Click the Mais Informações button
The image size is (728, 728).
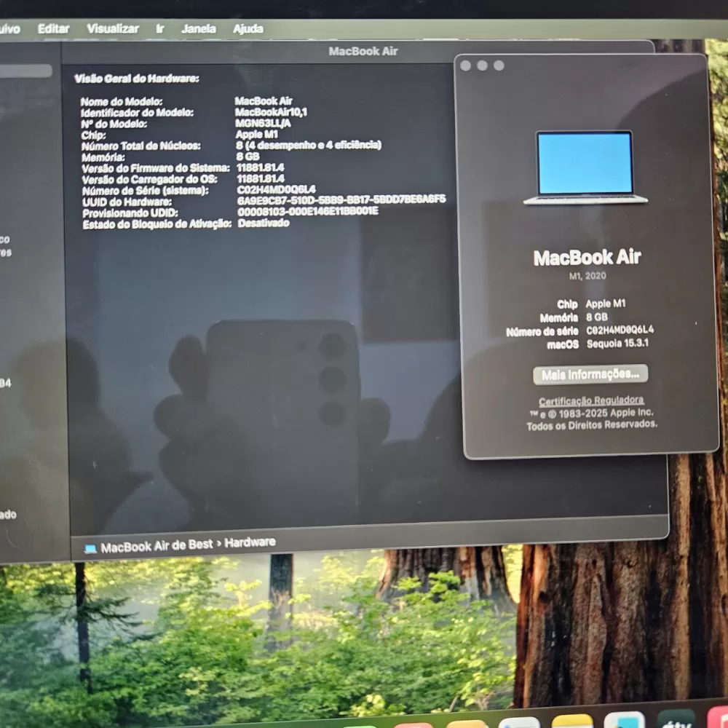(590, 374)
